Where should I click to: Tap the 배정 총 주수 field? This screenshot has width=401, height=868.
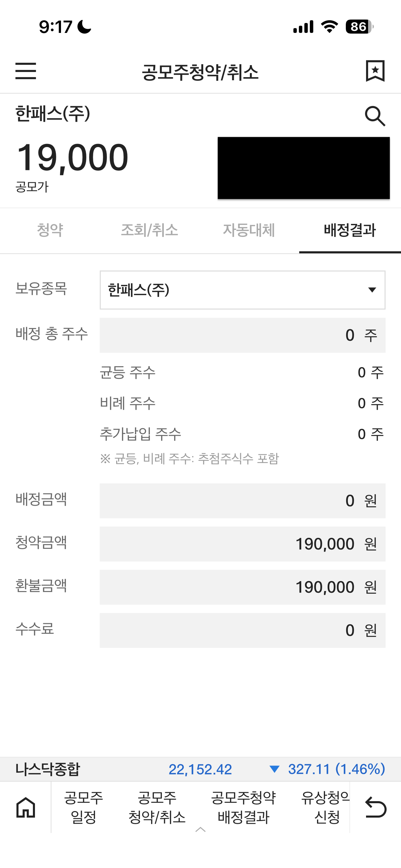[242, 335]
